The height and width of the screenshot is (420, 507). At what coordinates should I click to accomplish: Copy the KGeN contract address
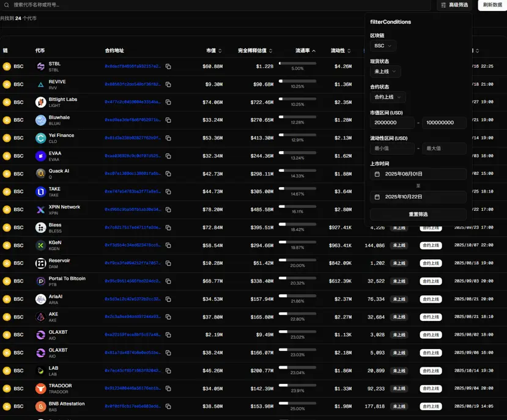click(168, 245)
